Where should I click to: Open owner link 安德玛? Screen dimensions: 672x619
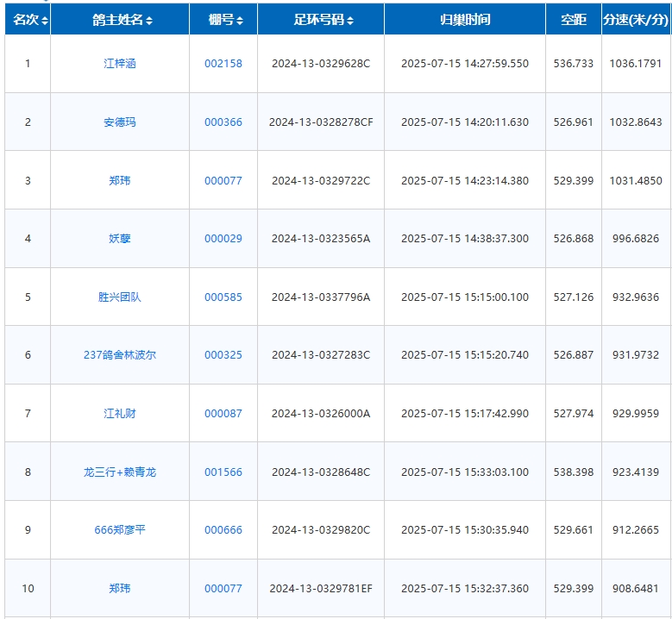120,122
